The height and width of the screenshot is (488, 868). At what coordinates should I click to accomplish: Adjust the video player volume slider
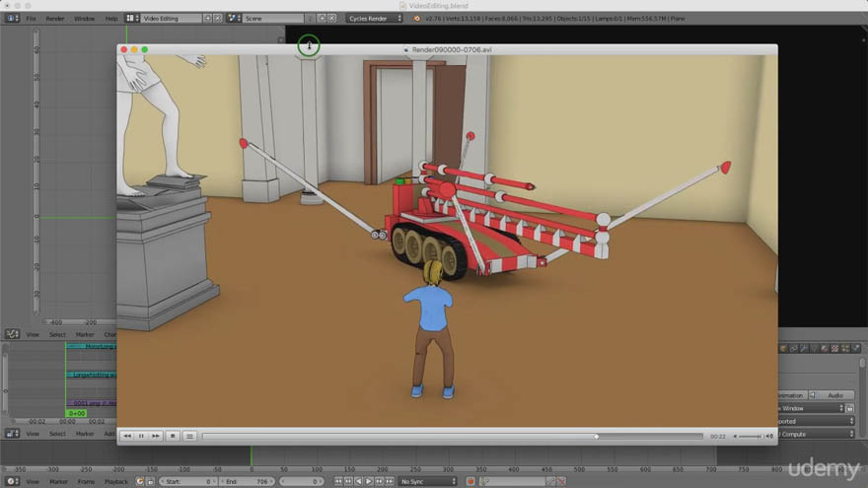(x=751, y=436)
